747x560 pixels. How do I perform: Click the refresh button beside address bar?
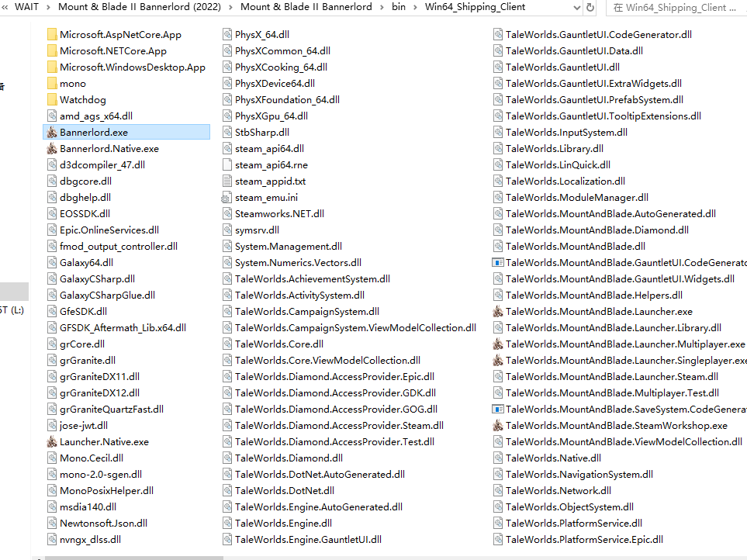pos(590,8)
